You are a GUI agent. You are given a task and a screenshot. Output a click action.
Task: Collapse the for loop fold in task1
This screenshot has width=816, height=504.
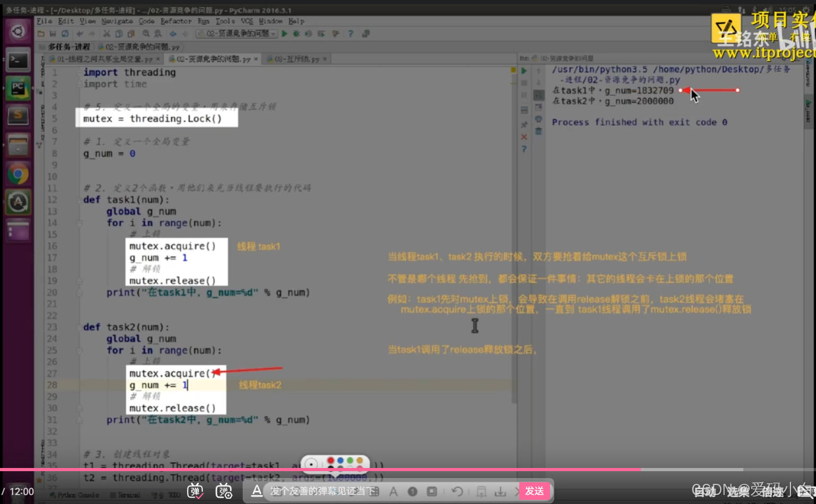(x=79, y=223)
